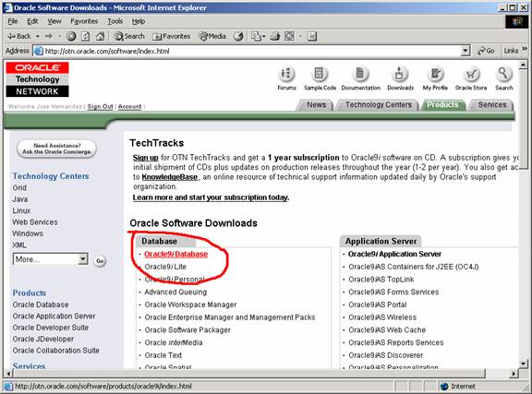
Task: Open the address bar dropdown arrow
Action: click(465, 51)
